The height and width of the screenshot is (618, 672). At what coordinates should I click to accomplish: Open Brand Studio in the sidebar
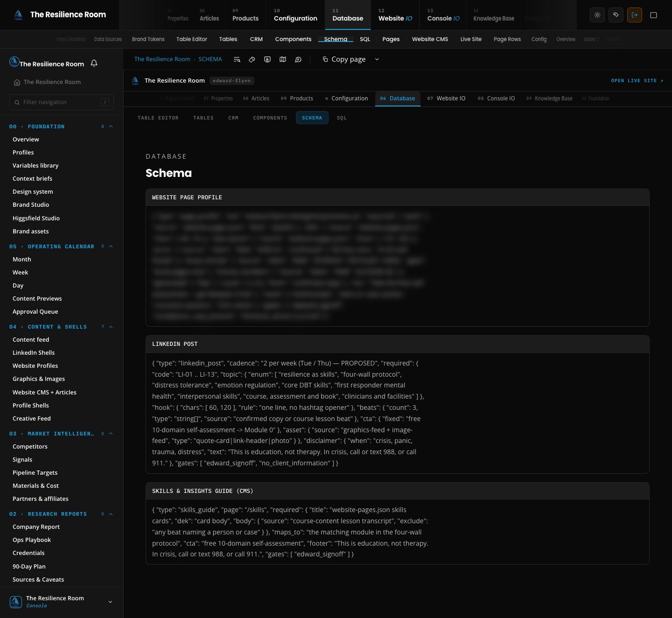[x=31, y=205]
